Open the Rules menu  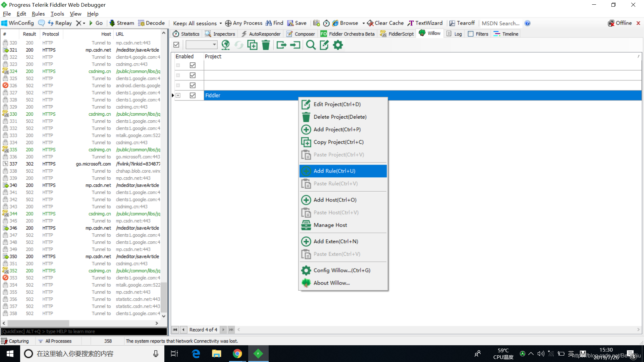pos(38,14)
